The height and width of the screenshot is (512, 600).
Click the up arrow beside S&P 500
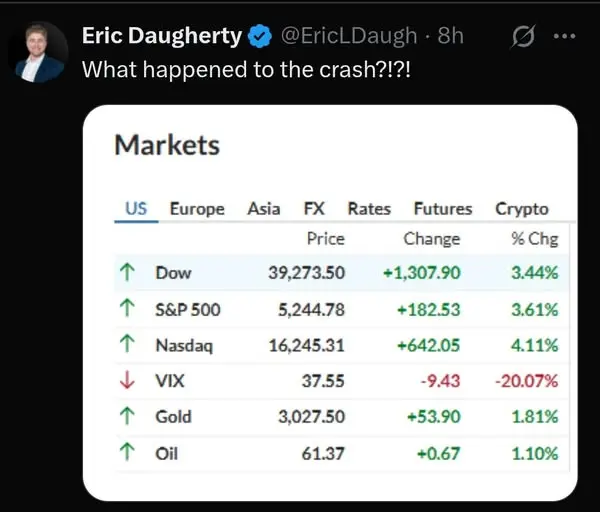127,309
